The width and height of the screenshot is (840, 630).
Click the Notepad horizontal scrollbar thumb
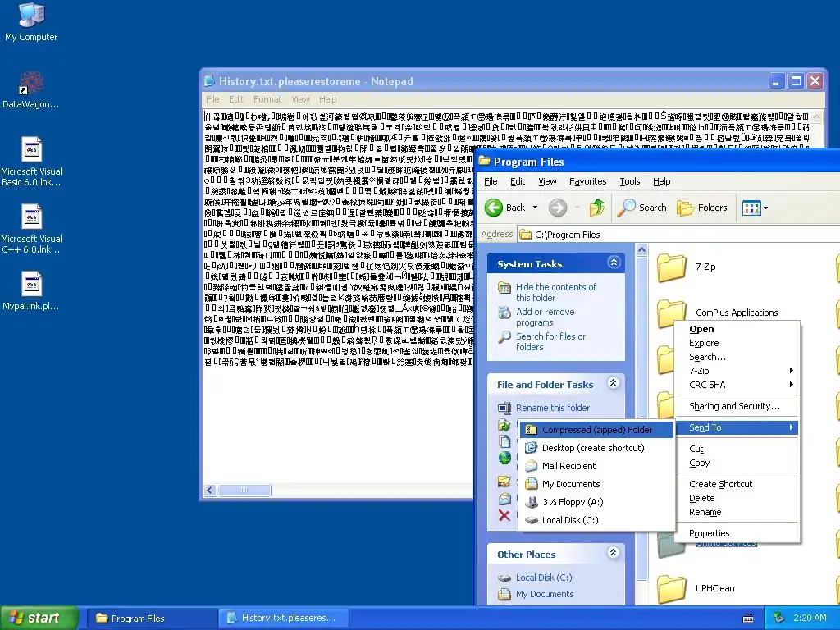(x=244, y=491)
